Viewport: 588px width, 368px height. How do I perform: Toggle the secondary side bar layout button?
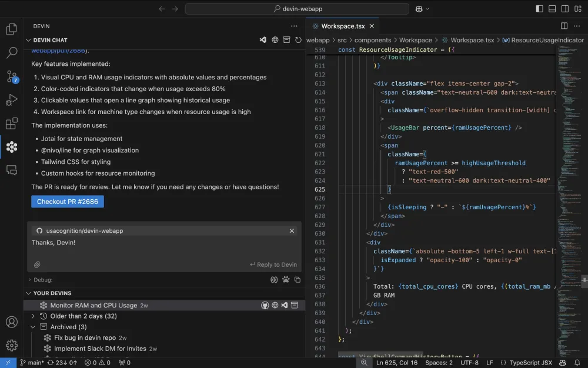564,9
